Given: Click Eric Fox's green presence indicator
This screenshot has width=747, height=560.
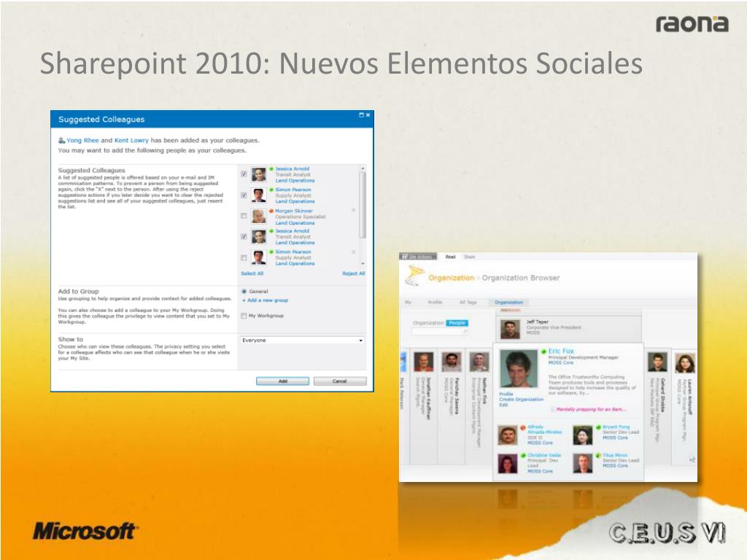Looking at the screenshot, I should 543,351.
